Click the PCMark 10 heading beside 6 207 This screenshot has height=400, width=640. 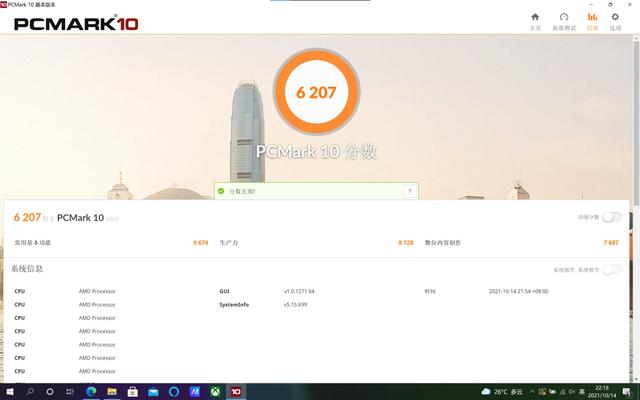coord(80,218)
